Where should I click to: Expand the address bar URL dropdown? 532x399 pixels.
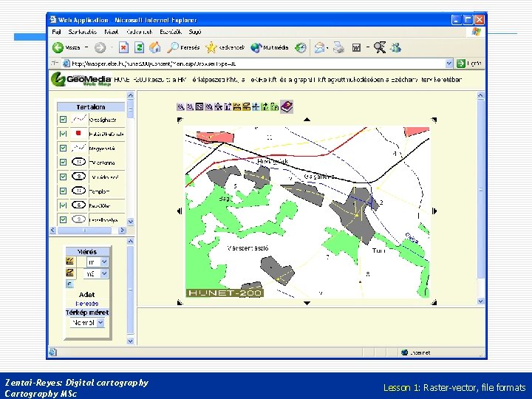[x=449, y=64]
